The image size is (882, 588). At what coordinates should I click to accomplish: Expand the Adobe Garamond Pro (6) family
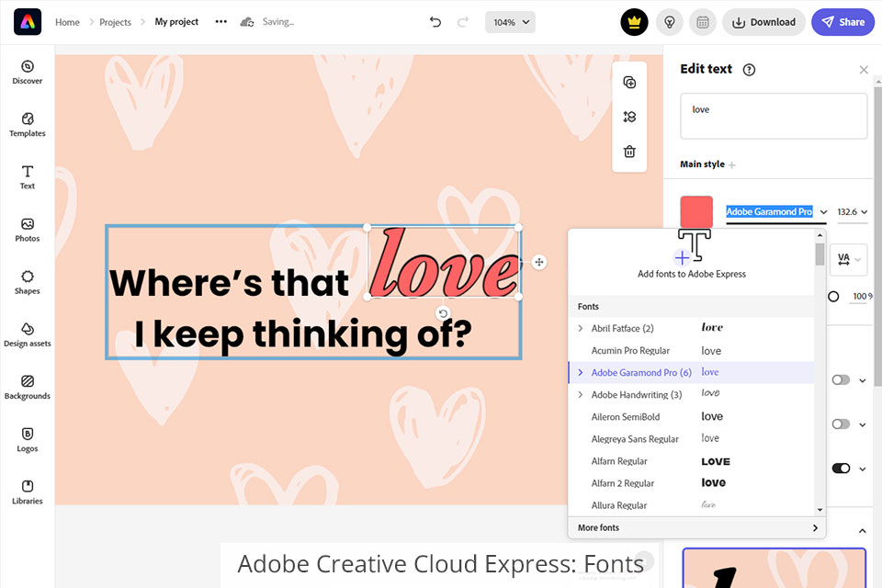coord(581,372)
